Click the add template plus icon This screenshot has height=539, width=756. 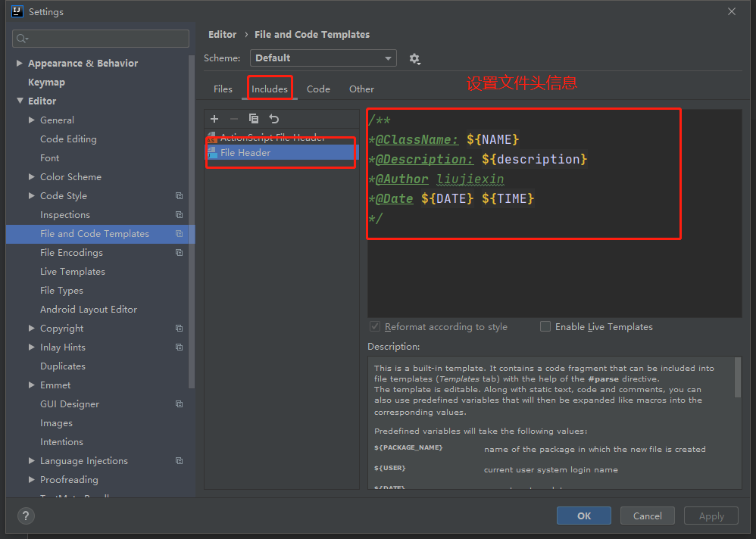click(214, 119)
